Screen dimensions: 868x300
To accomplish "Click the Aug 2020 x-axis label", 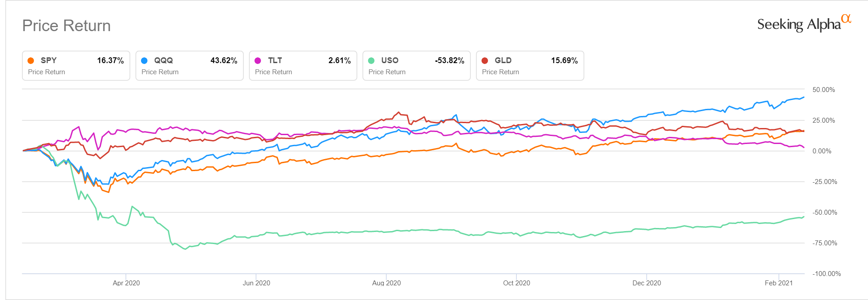I will 386,283.
